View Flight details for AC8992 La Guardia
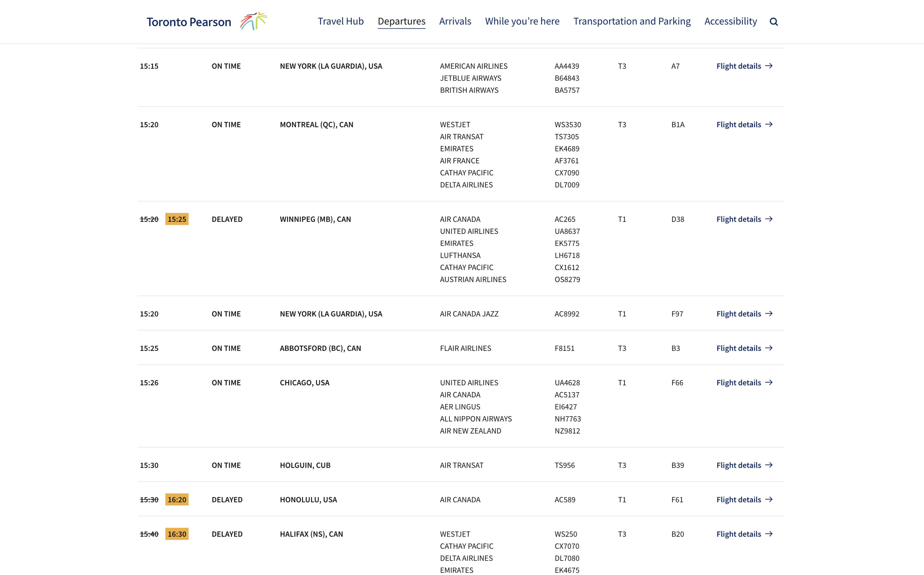Image resolution: width=924 pixels, height=575 pixels. coord(738,314)
